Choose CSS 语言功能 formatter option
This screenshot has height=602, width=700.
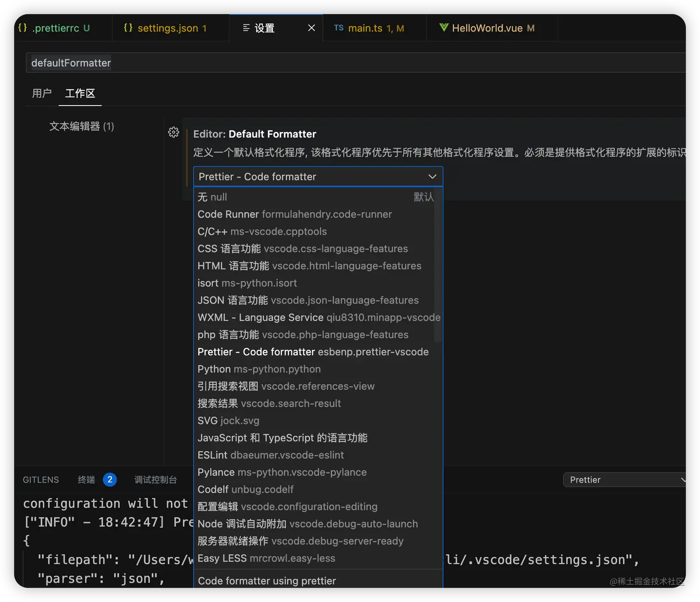point(316,248)
